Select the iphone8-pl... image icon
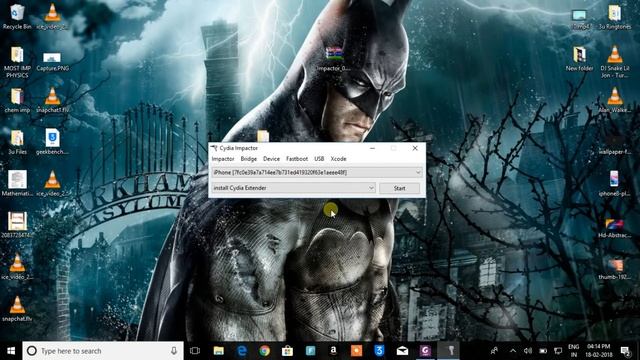Viewport: 640px width, 360px height. click(614, 184)
